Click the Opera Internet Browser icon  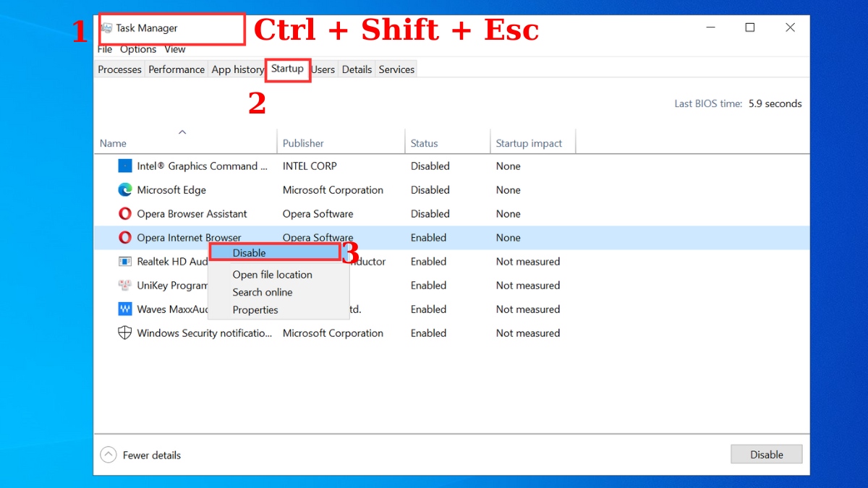[125, 237]
